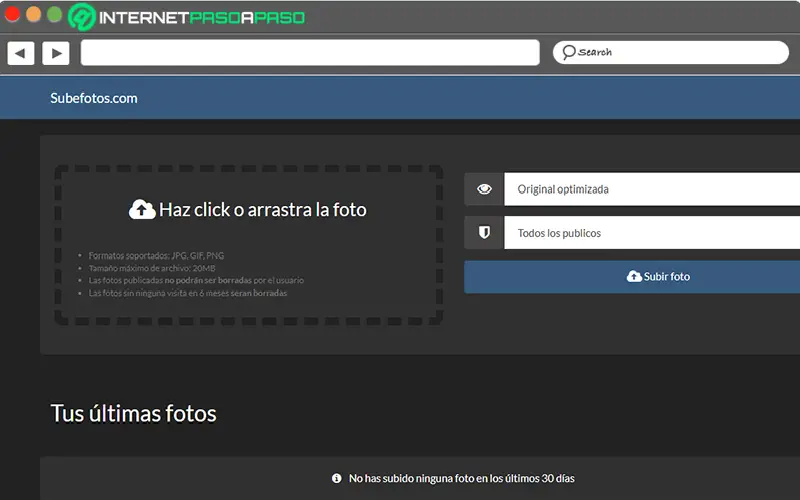Click 'No has subido ninguna foto' message

point(462,479)
